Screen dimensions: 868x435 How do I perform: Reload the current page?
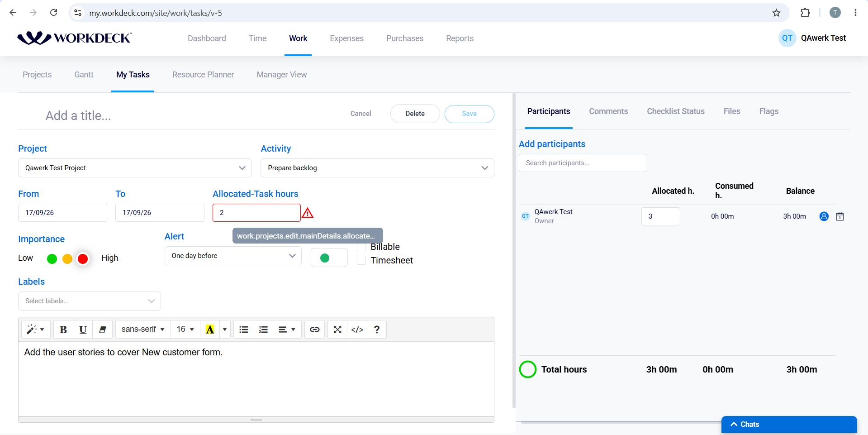54,13
